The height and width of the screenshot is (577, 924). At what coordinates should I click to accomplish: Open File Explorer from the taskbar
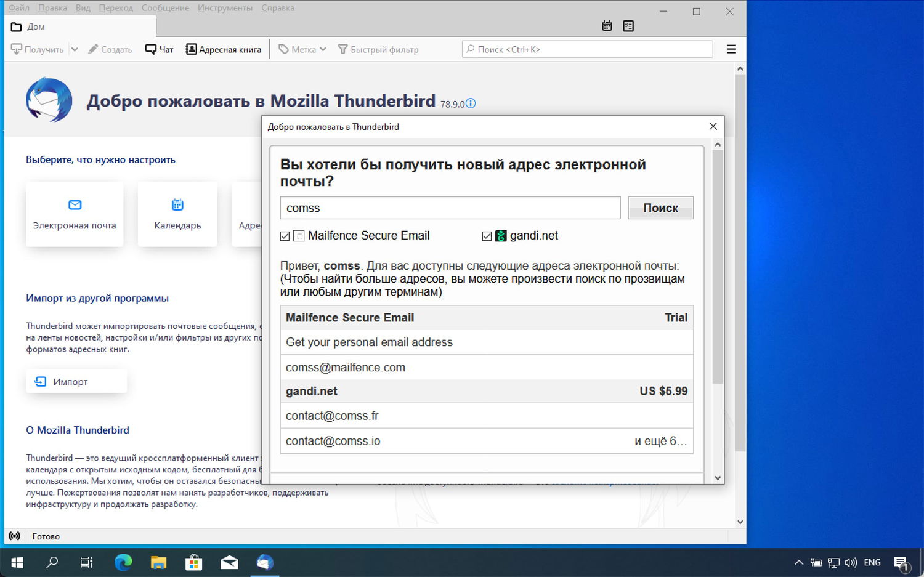(158, 562)
